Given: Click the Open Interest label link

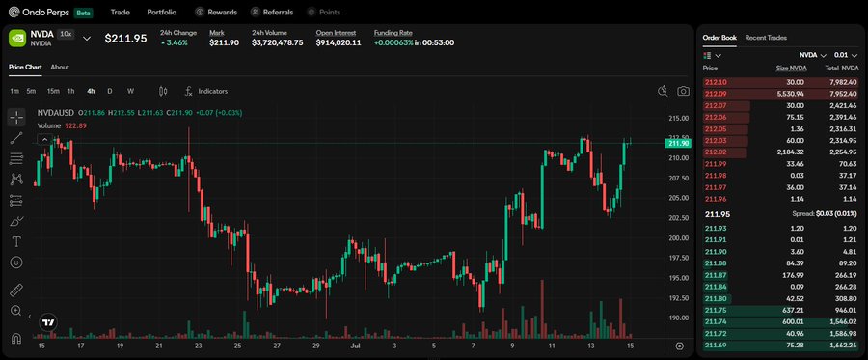Looking at the screenshot, I should [x=336, y=33].
